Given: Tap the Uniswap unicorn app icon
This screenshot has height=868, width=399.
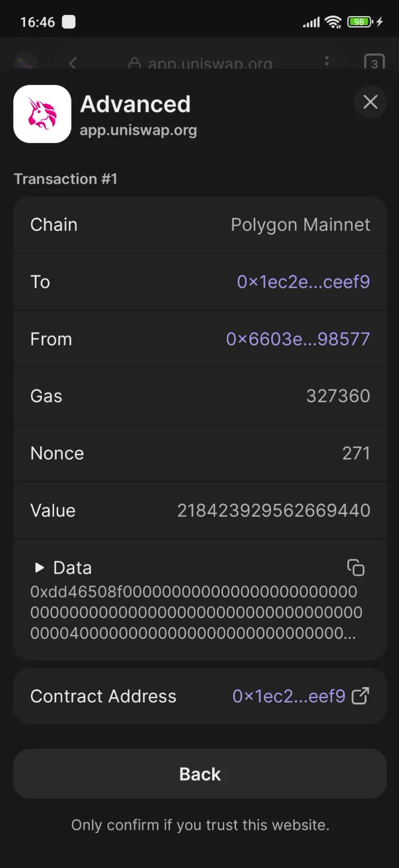Looking at the screenshot, I should 42,114.
